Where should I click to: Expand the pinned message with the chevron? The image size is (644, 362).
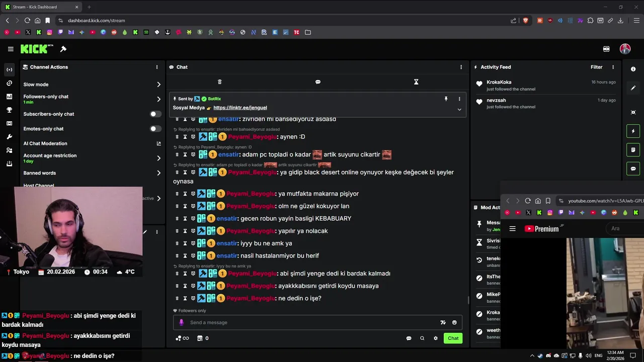pyautogui.click(x=459, y=109)
